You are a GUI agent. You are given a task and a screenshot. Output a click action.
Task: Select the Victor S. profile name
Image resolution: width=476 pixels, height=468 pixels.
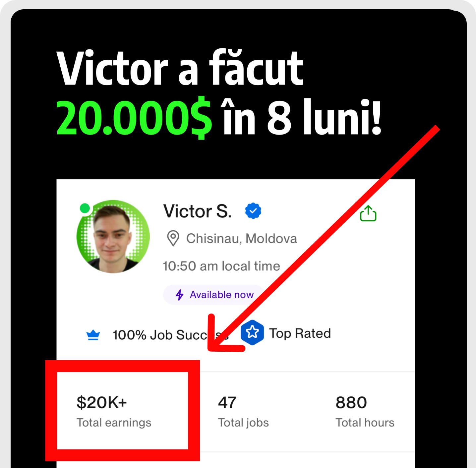coord(197,211)
